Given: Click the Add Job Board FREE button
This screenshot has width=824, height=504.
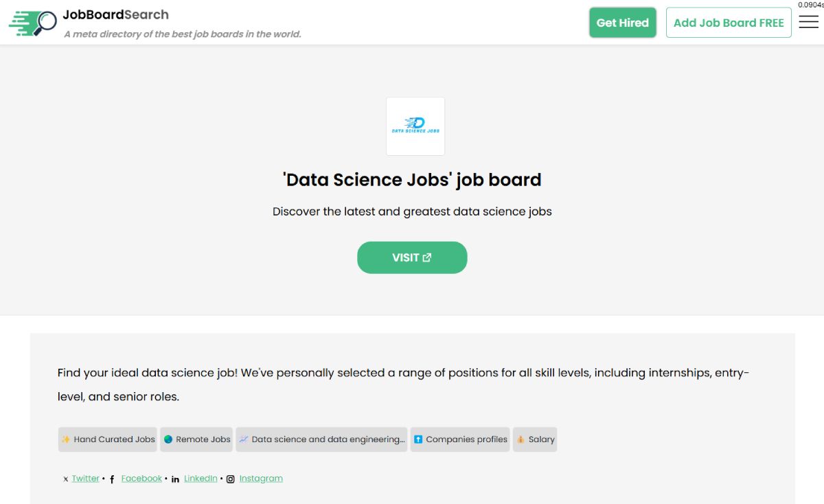Looking at the screenshot, I should click(729, 22).
